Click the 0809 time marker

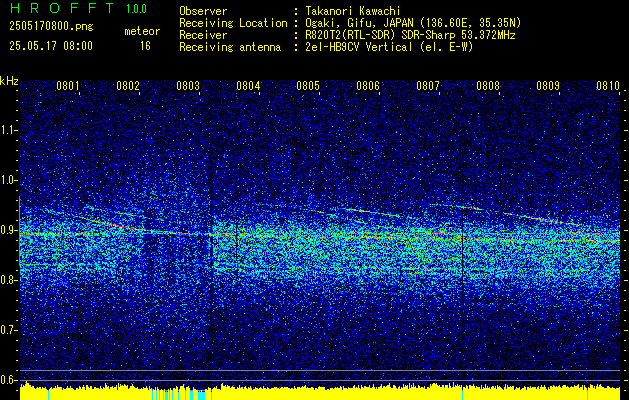[548, 86]
